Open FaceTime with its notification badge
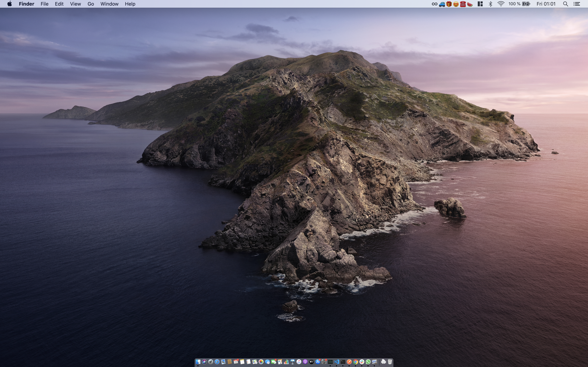 (274, 362)
